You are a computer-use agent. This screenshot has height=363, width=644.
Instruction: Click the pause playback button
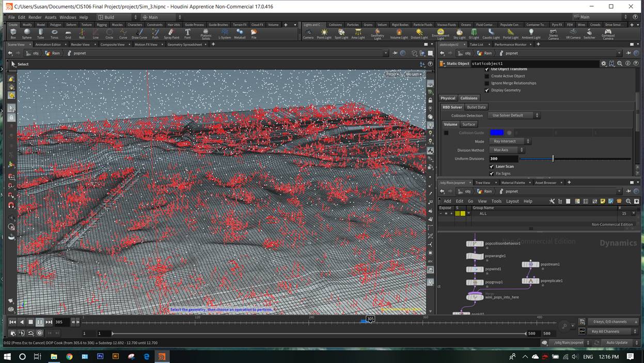point(40,322)
